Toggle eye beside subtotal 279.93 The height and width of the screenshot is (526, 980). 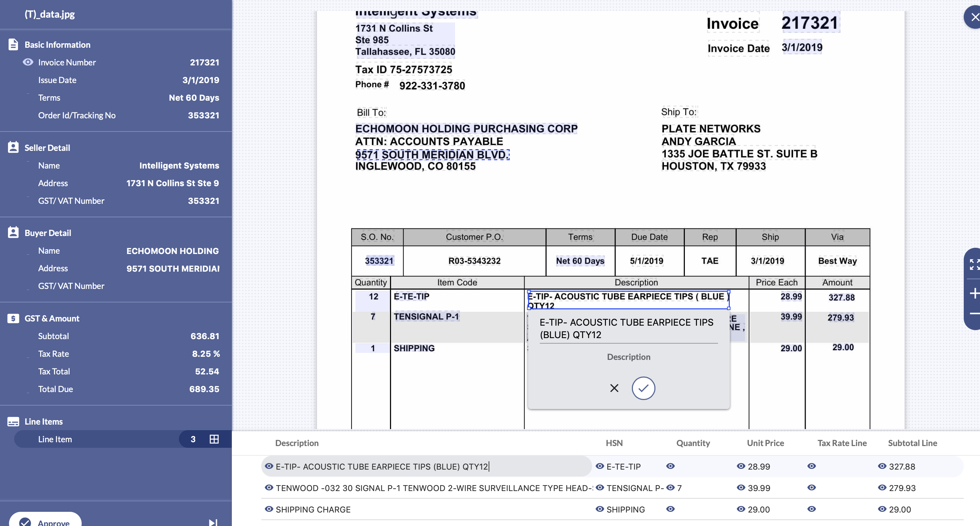pos(882,488)
